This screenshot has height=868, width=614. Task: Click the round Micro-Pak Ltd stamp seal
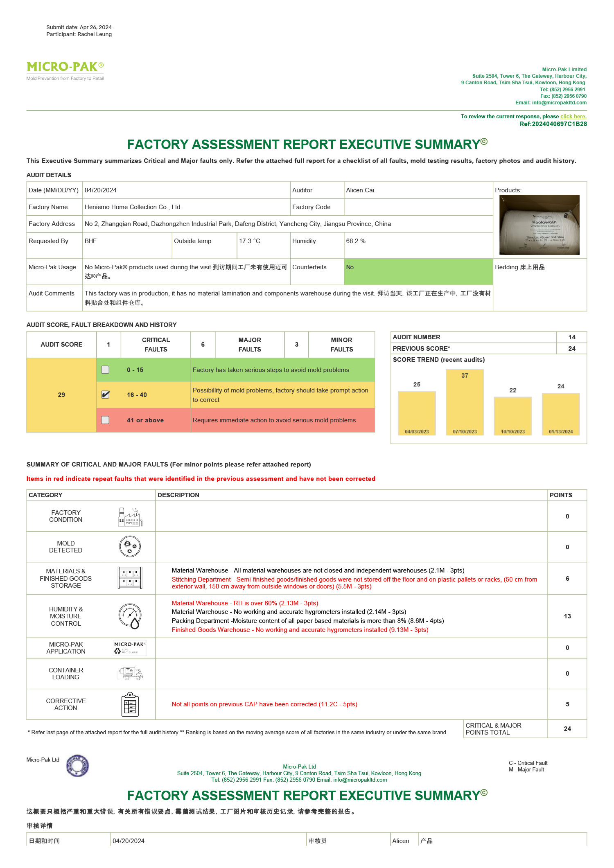coord(77,766)
